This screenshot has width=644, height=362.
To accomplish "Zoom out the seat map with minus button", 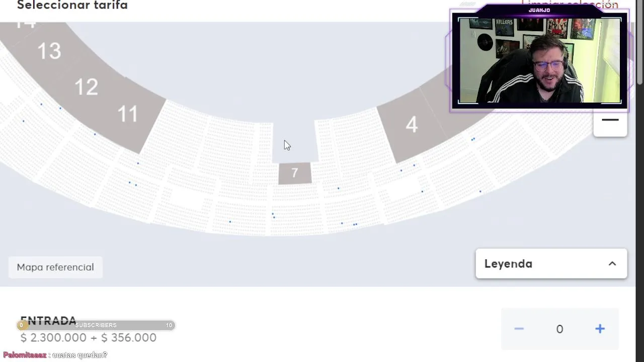I will coord(610,121).
